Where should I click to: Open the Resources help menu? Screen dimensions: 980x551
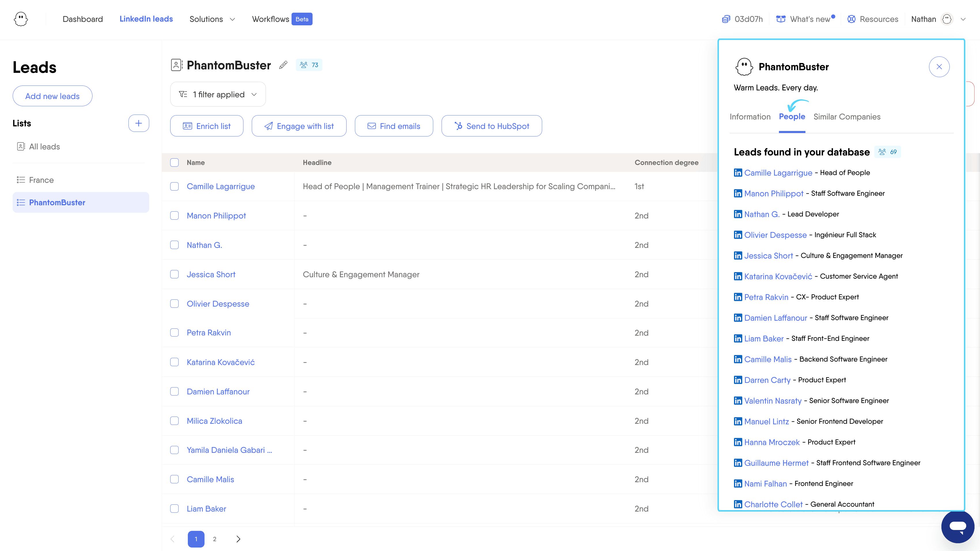click(x=873, y=19)
